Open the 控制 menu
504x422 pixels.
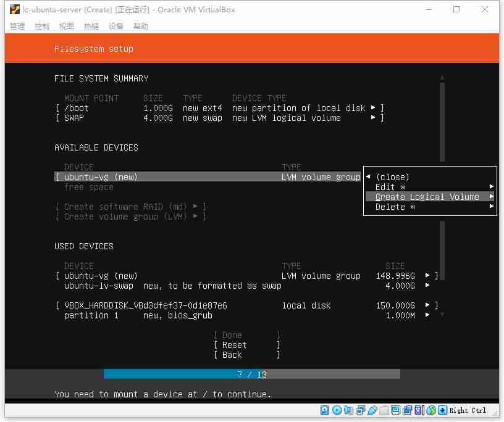tap(42, 26)
